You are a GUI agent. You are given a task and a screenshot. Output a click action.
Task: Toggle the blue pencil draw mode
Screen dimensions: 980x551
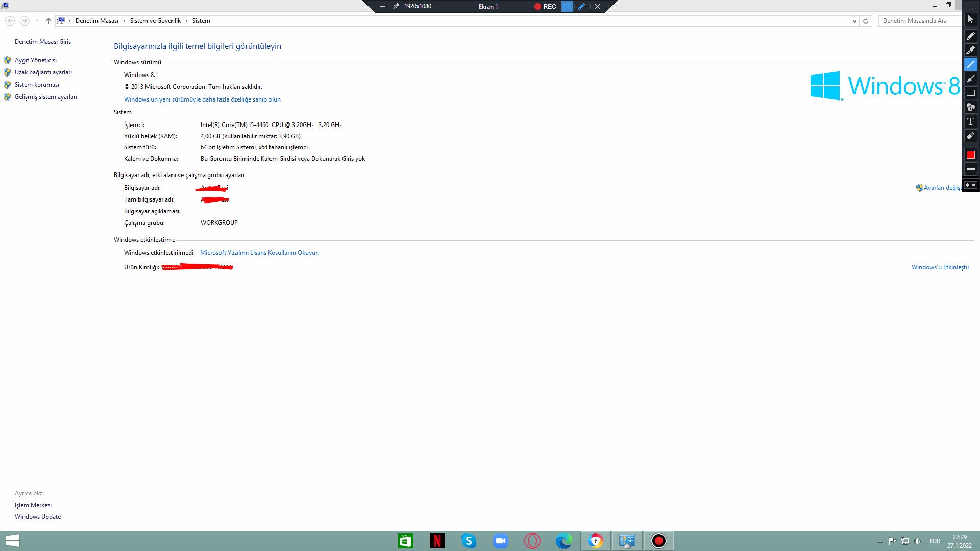coord(581,7)
